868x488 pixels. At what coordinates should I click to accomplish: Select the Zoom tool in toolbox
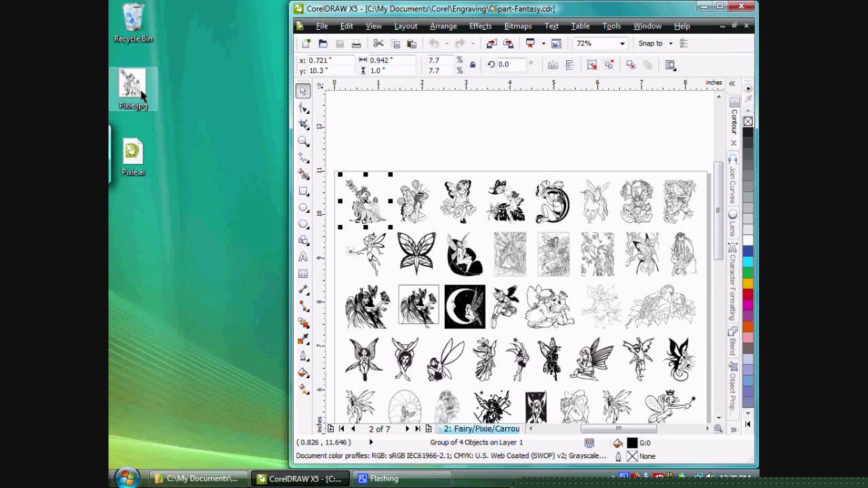[x=303, y=141]
